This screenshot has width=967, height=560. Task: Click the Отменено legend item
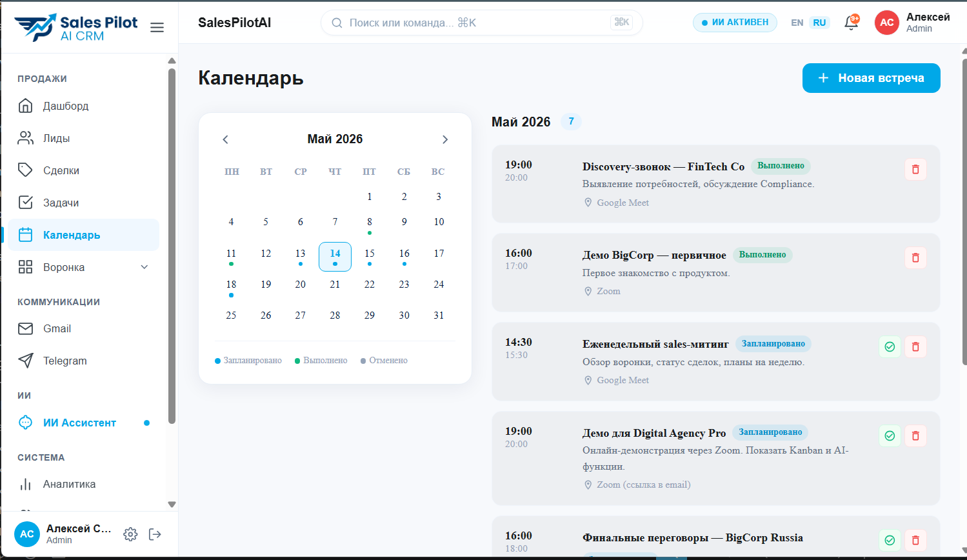[384, 361]
